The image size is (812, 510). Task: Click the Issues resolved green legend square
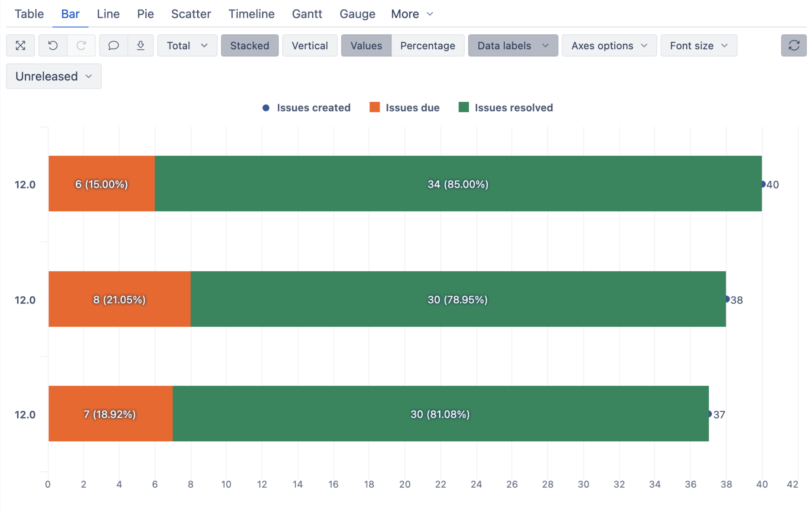click(x=464, y=107)
